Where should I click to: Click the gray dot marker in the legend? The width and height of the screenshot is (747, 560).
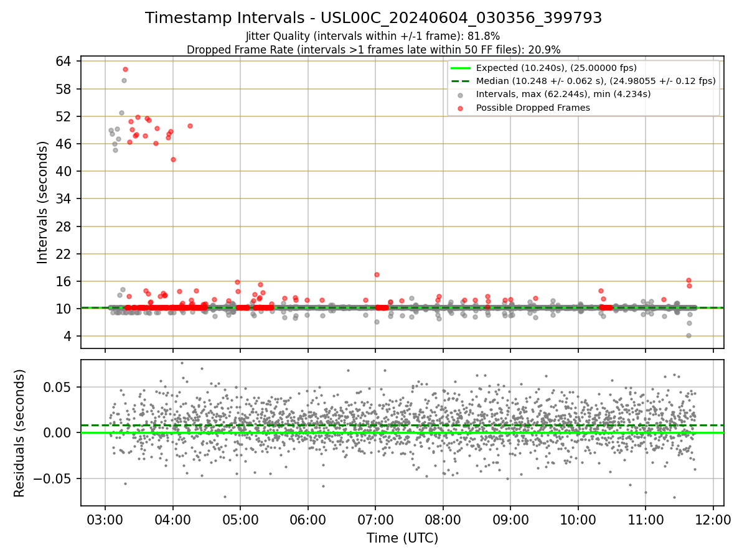tap(461, 95)
